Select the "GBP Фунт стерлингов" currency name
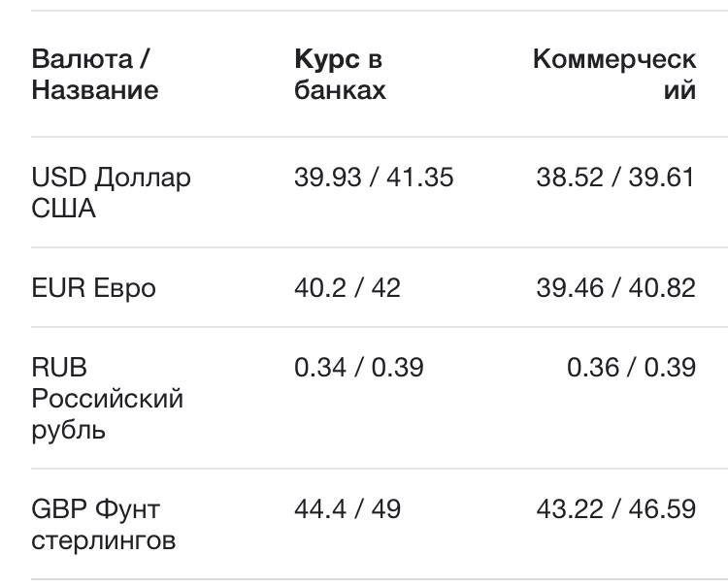728x587 pixels. pyautogui.click(x=103, y=524)
